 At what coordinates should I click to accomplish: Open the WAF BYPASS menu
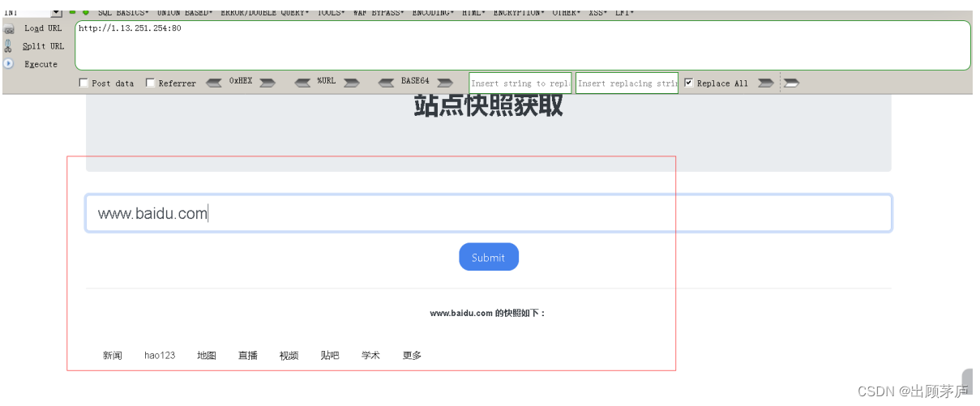(379, 13)
